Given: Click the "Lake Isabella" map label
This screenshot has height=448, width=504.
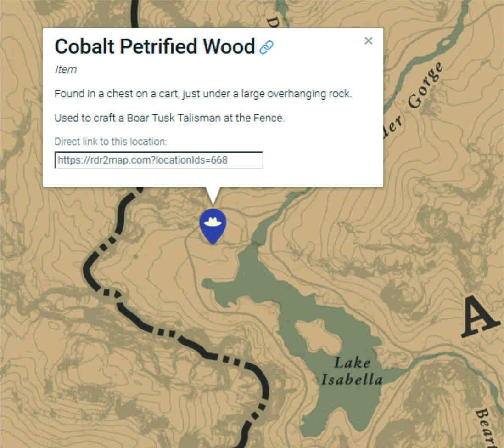Looking at the screenshot, I should (352, 371).
